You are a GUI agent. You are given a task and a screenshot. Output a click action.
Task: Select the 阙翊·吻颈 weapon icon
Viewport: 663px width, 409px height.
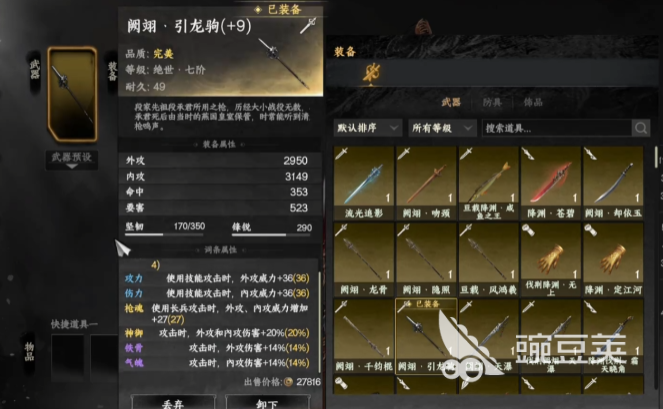coord(426,182)
